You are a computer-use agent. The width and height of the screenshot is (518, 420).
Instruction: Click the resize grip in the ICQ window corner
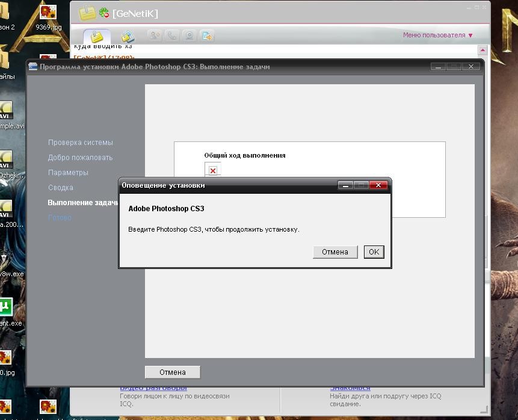[484, 409]
